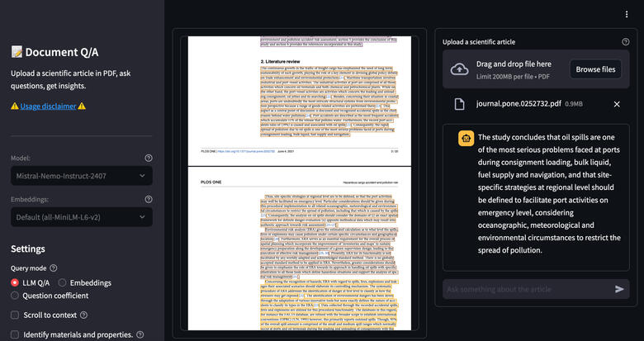Click the send message arrow icon
The width and height of the screenshot is (644, 341).
tap(619, 289)
